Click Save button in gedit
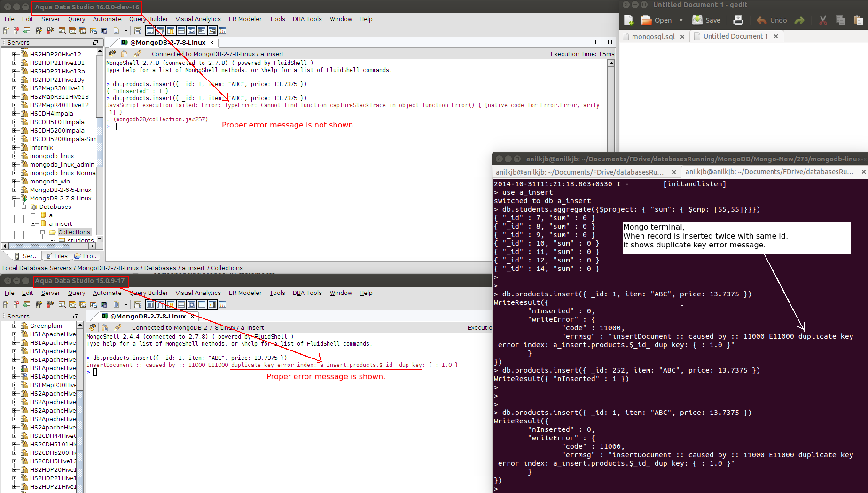This screenshot has height=493, width=868. coord(706,20)
